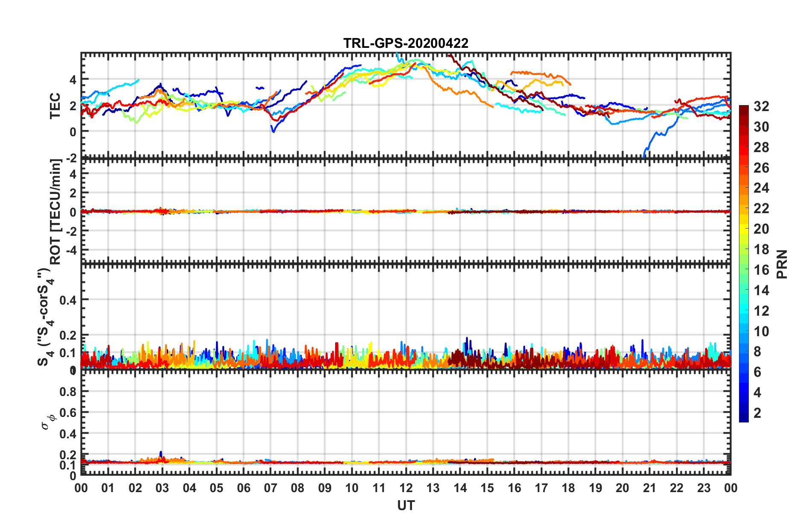Select the TEC y-axis label
This screenshot has height=528, width=812.
pos(55,106)
